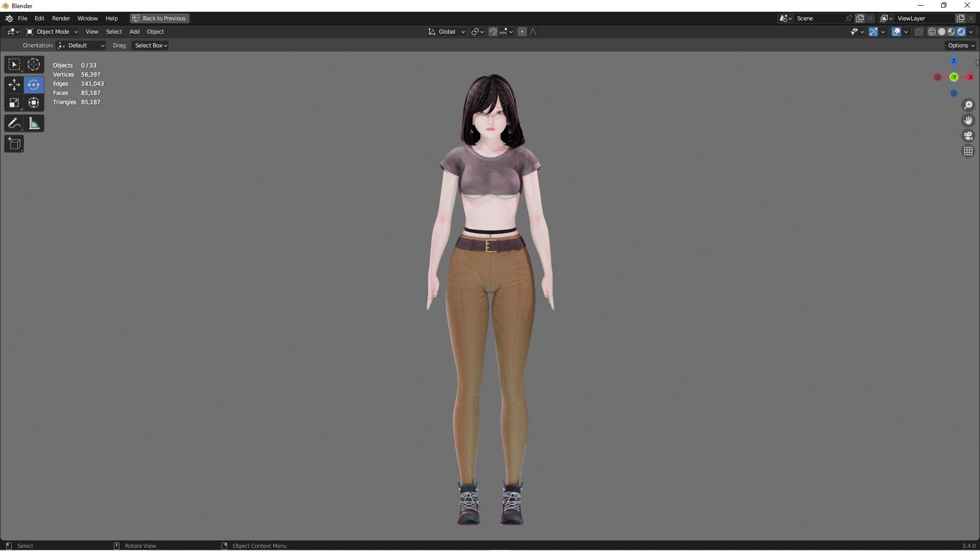Click the Back to Previous button

point(159,18)
